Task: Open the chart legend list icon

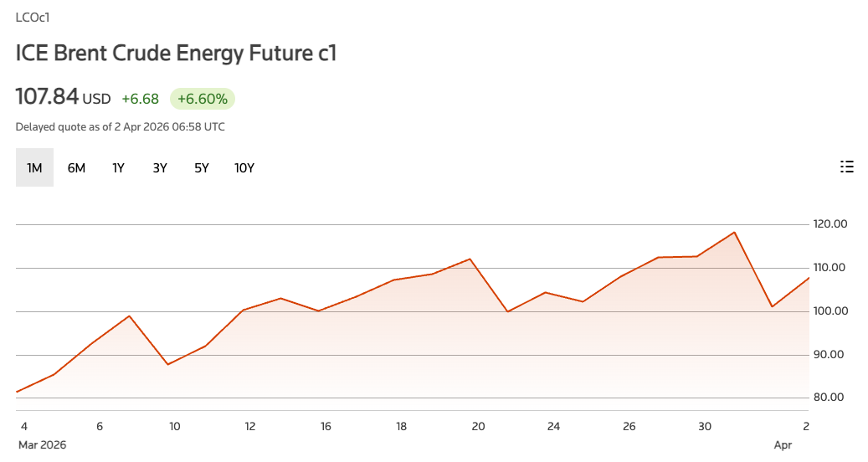Action: pos(846,167)
